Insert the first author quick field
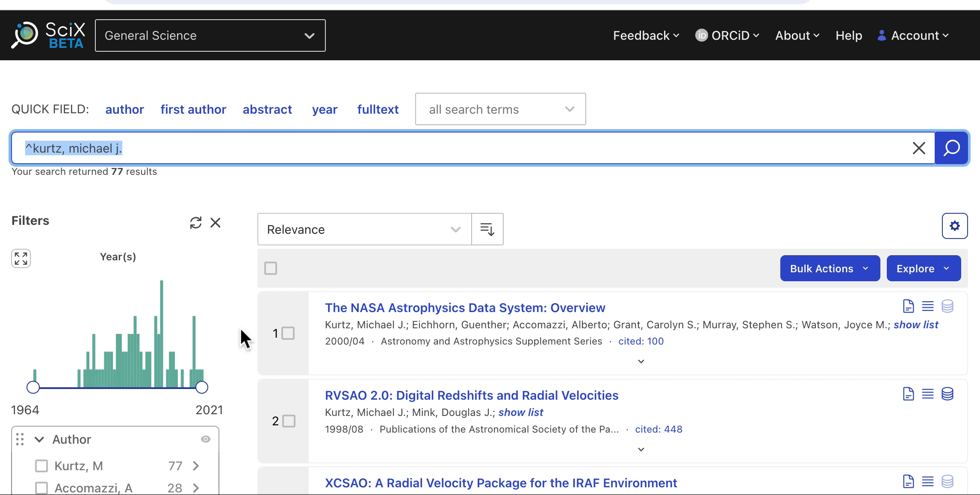The height and width of the screenshot is (495, 980). coord(193,109)
